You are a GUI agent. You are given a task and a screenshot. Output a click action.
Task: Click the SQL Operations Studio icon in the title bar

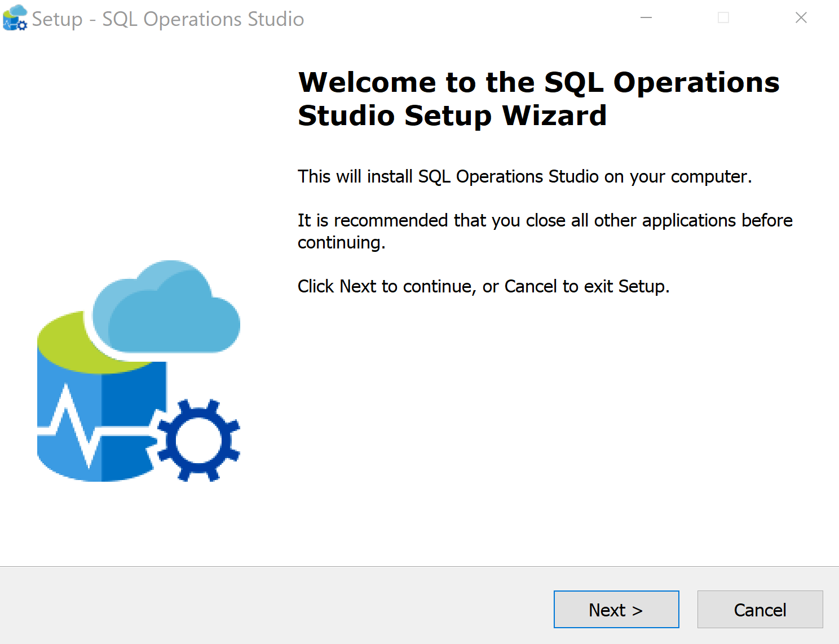coord(14,17)
